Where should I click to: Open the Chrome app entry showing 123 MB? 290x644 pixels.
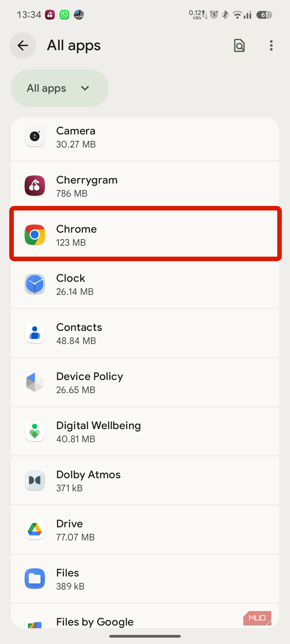point(145,235)
